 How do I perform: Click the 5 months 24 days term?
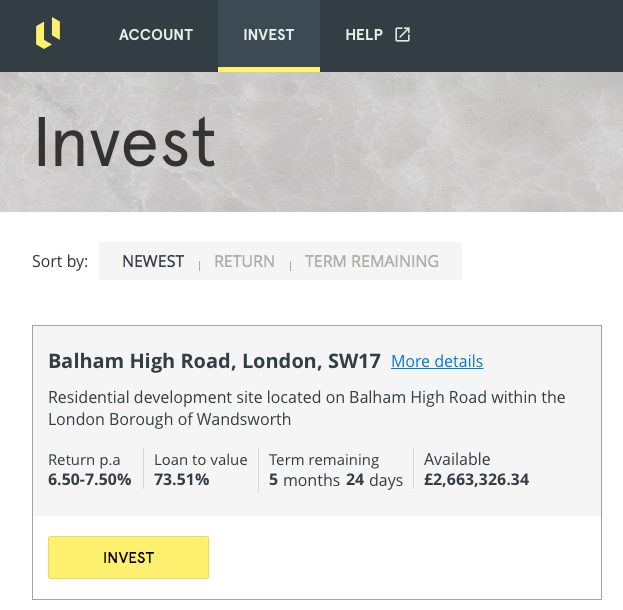pos(336,480)
